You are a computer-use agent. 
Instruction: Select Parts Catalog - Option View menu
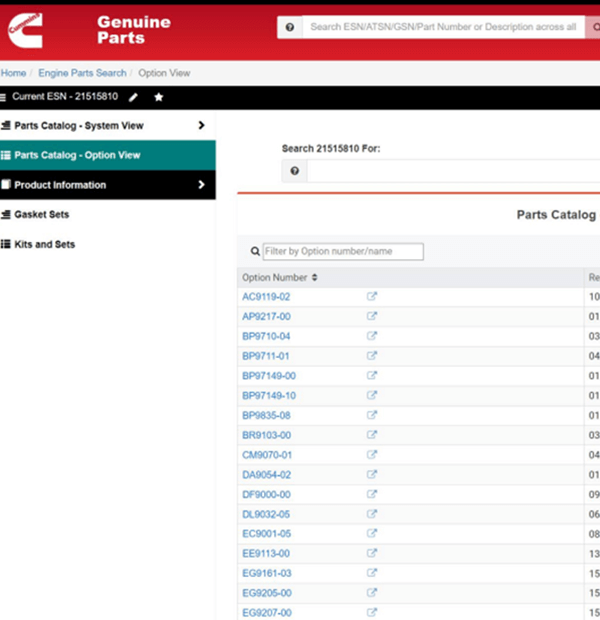point(108,155)
